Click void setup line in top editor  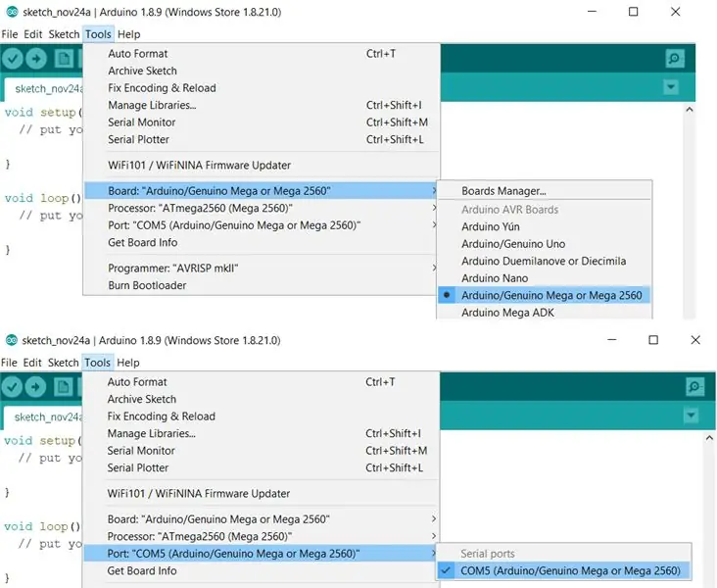point(43,113)
